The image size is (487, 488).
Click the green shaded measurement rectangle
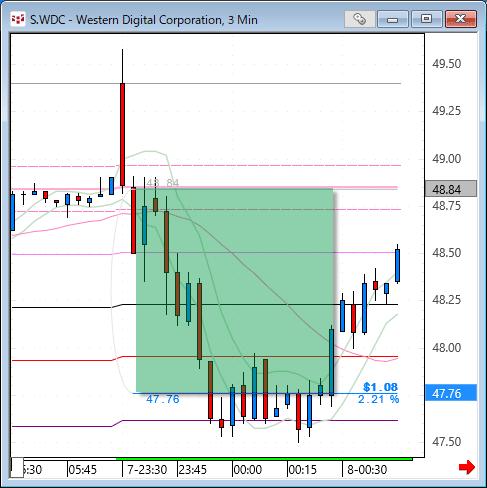coord(234,290)
